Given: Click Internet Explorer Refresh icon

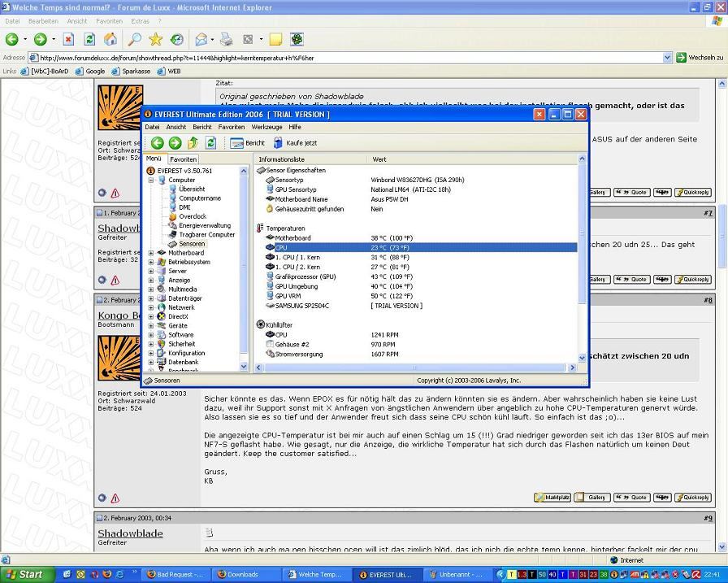Looking at the screenshot, I should (89, 40).
